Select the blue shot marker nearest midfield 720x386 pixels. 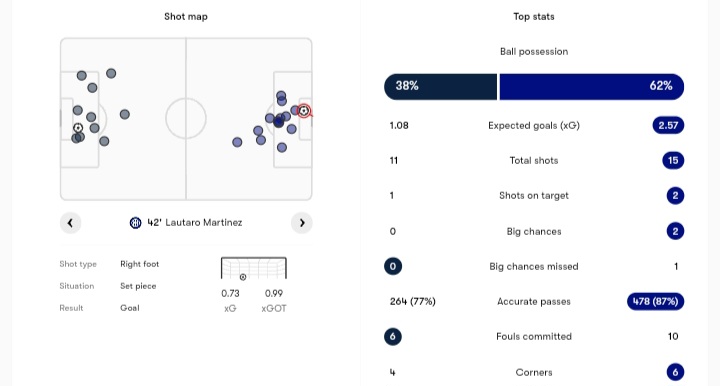(237, 142)
